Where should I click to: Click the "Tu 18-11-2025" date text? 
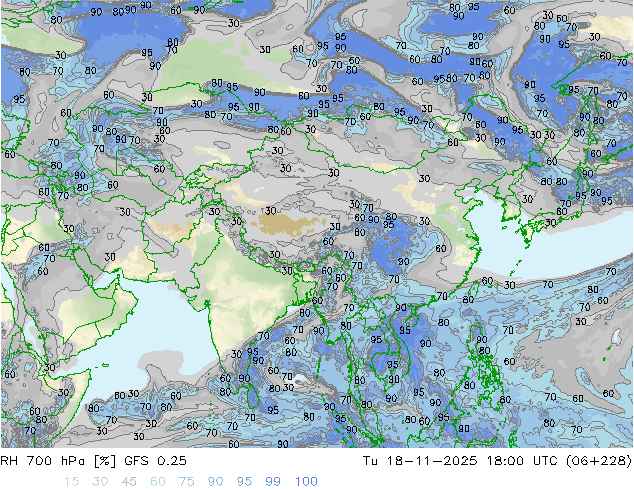(420, 461)
